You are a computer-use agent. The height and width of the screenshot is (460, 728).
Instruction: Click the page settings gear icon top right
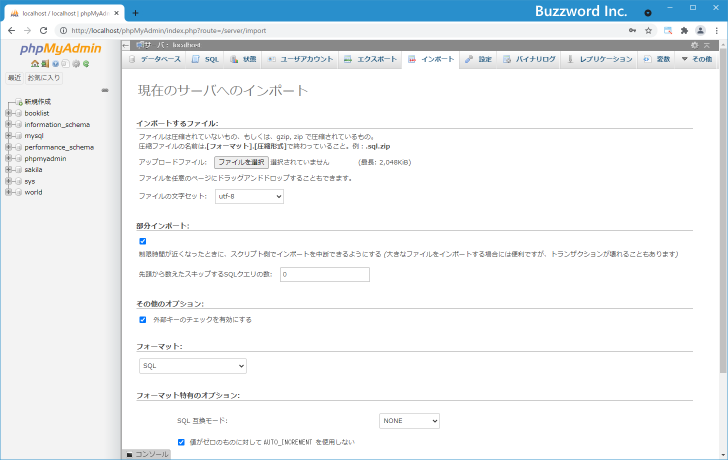[695, 45]
